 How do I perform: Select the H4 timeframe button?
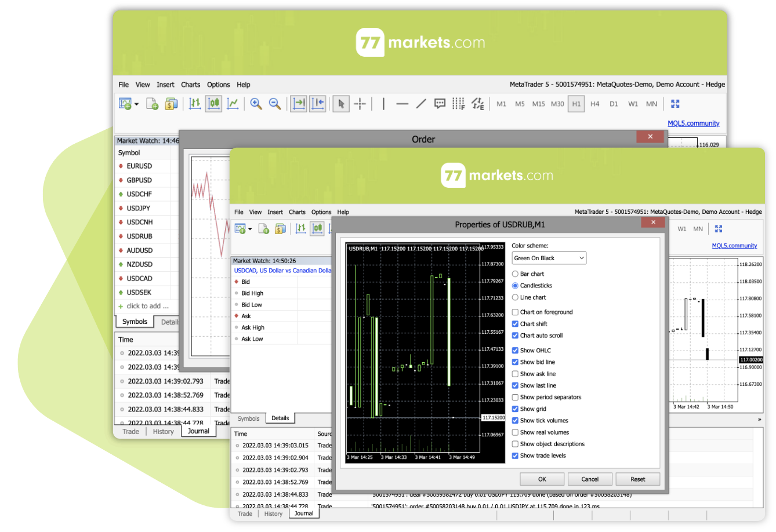[x=594, y=104]
